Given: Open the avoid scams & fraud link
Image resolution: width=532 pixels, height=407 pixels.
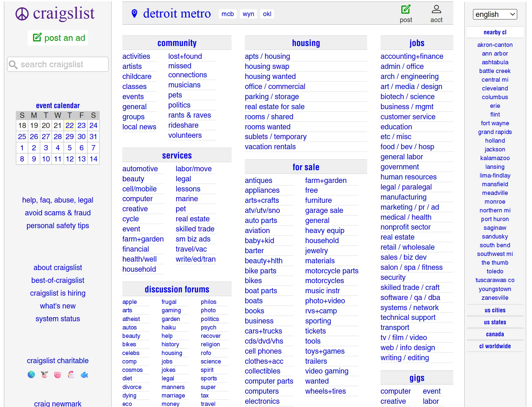Looking at the screenshot, I should pos(58,213).
